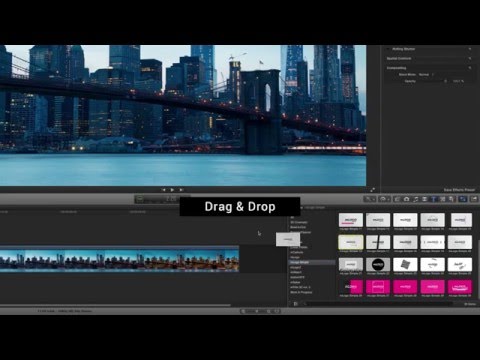Open the Themes browser

click(x=451, y=199)
